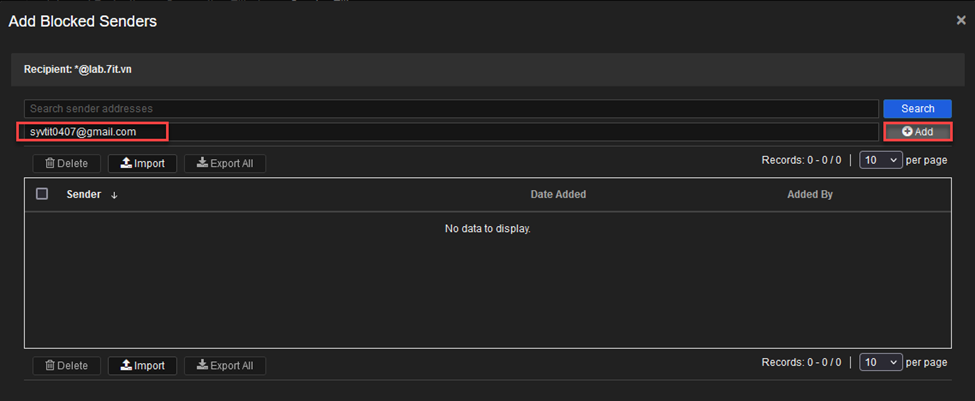Image resolution: width=975 pixels, height=401 pixels.
Task: Click the sender email input containing syvtit0407@gmail.com
Action: [451, 132]
